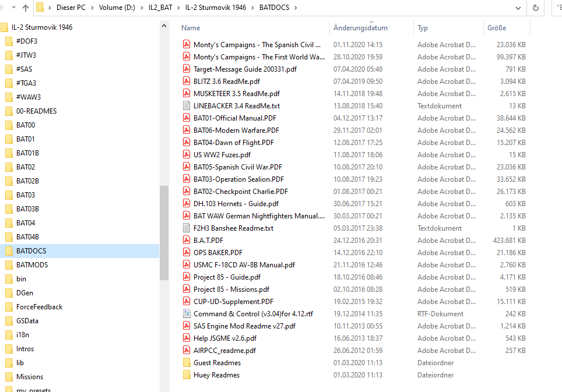Click the text file icon of LINEBACKER 3.4 ReadMe.txt
The image size is (562, 392).
click(187, 105)
